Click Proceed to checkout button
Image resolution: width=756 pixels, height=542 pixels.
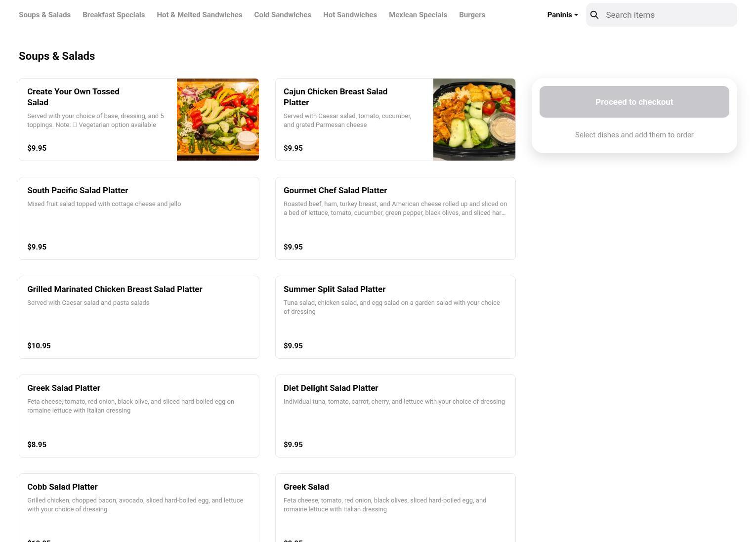pos(634,102)
